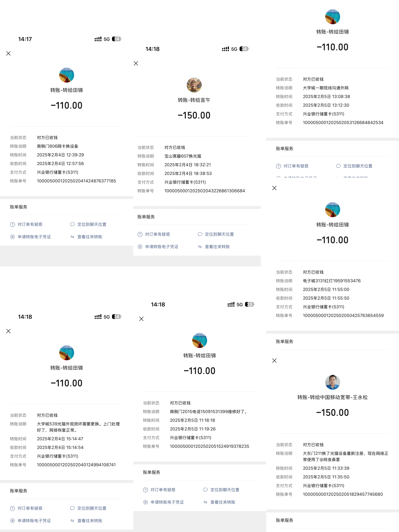Click 申请转账电子凭证 under 南稍门2015 transfer
This screenshot has width=399, height=532.
pyautogui.click(x=167, y=502)
